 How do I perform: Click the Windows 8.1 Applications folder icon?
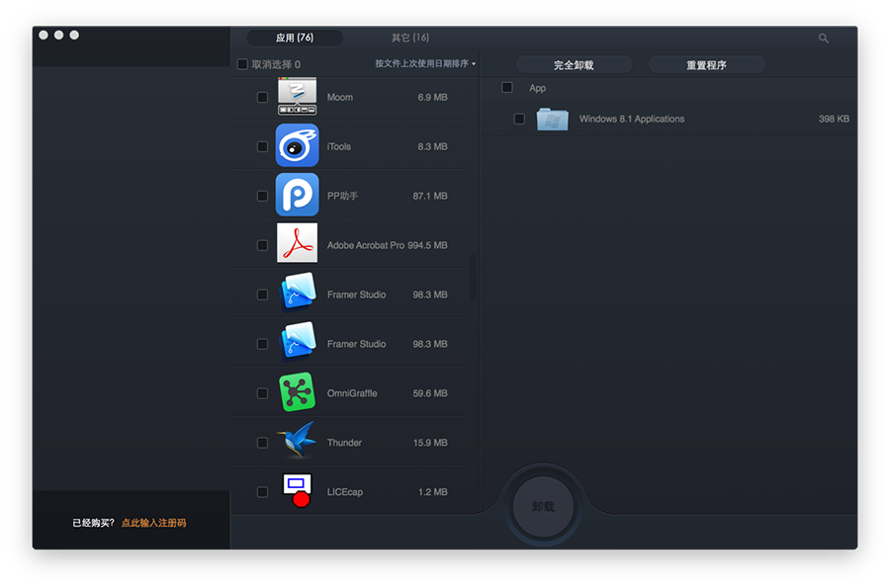coord(552,119)
